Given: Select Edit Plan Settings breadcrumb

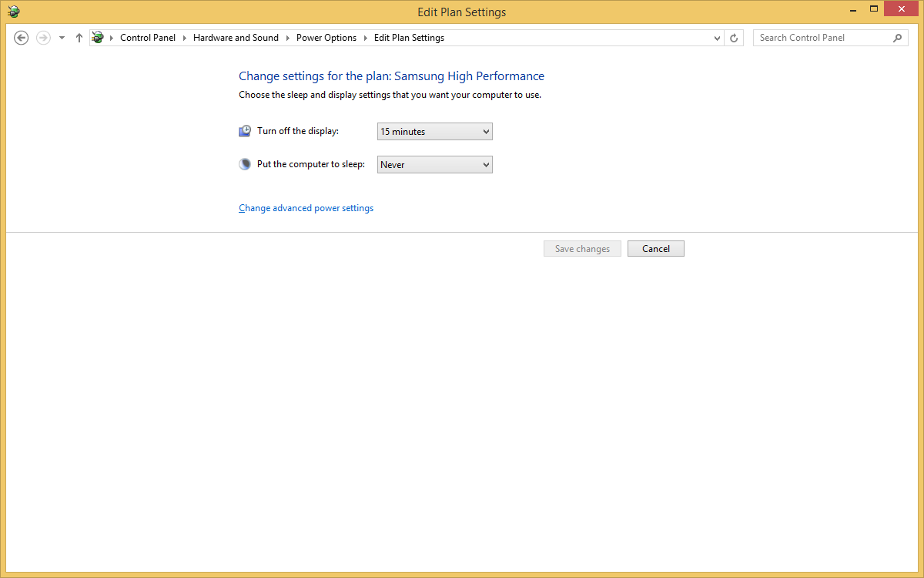Looking at the screenshot, I should (x=409, y=38).
